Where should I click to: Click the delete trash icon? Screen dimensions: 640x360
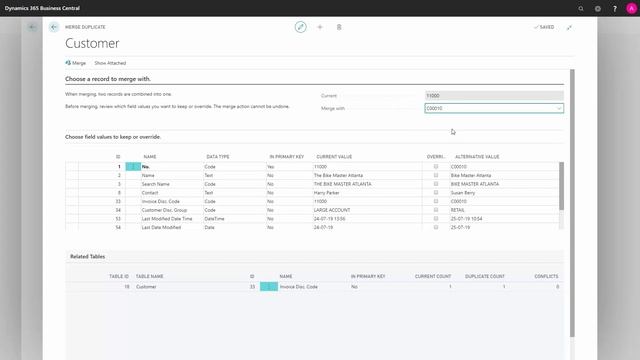click(339, 27)
